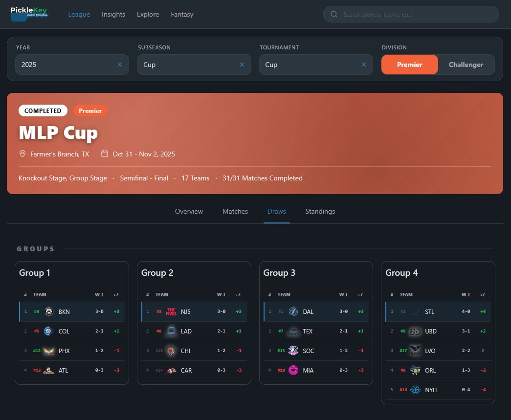Screen dimensions: 511x420
Task: Click the location pin icon beside Farmer's Branch
Action: click(x=22, y=154)
